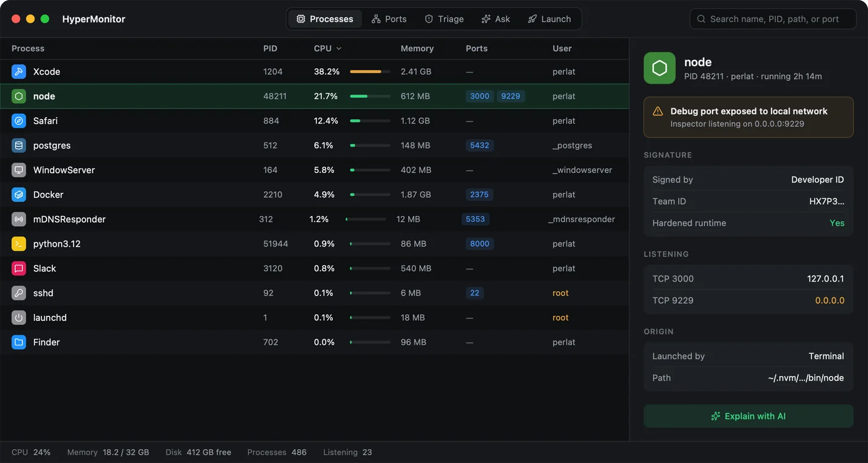Click the Ports column header
The width and height of the screenshot is (868, 463).
coord(477,49)
